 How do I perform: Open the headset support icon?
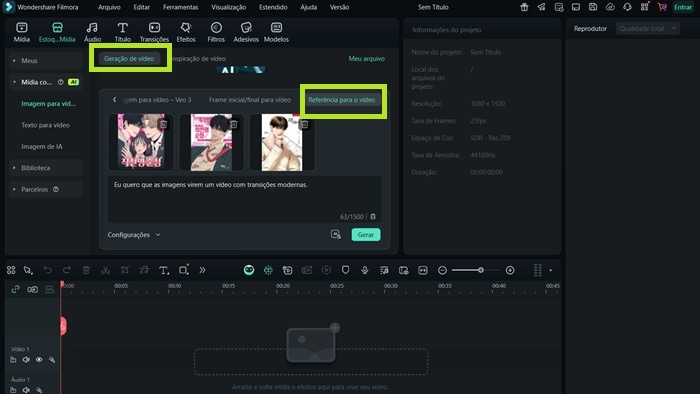[x=627, y=7]
